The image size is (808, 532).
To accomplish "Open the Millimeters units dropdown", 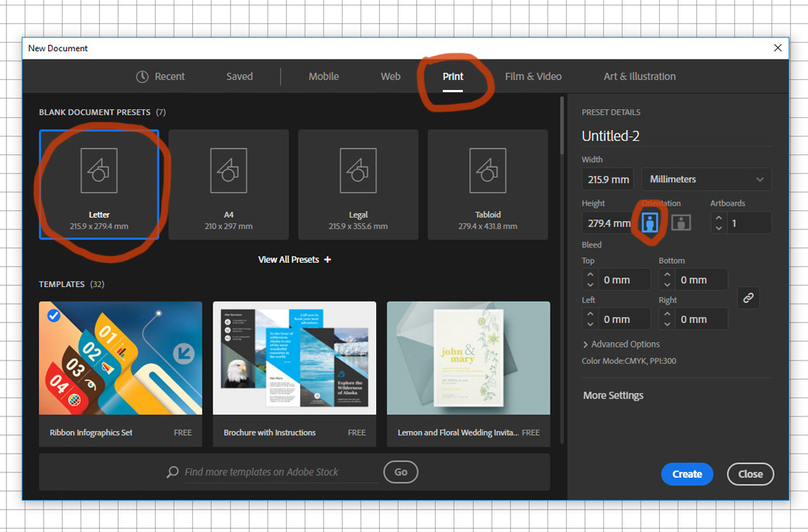I will click(706, 179).
